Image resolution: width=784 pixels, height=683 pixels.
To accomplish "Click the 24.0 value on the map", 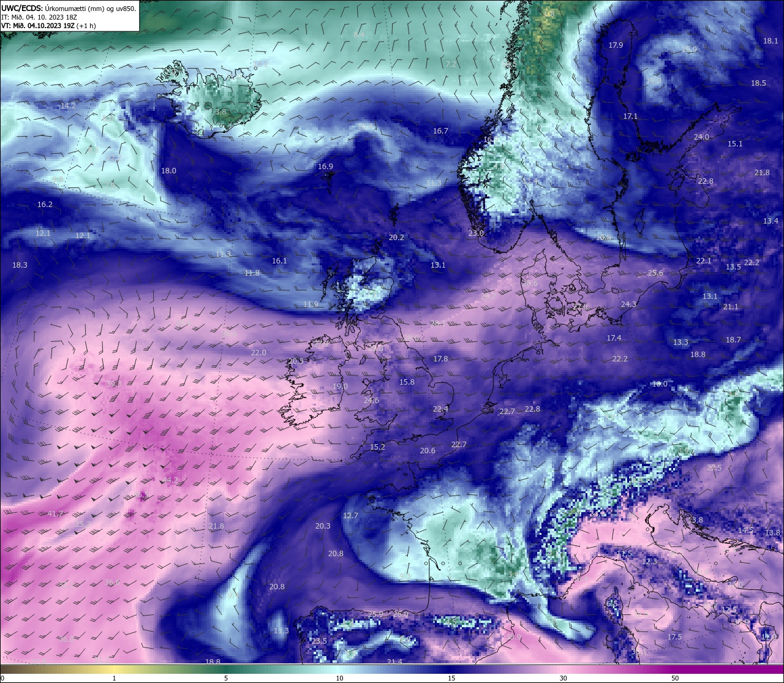I will tap(701, 137).
